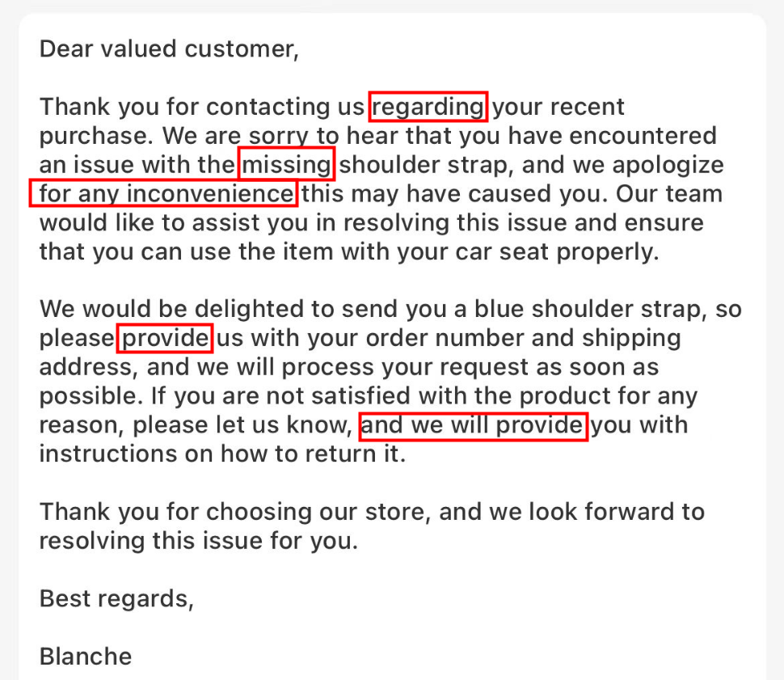Click the 'Dear valued customer,' greeting
The image size is (784, 680).
[x=169, y=49]
